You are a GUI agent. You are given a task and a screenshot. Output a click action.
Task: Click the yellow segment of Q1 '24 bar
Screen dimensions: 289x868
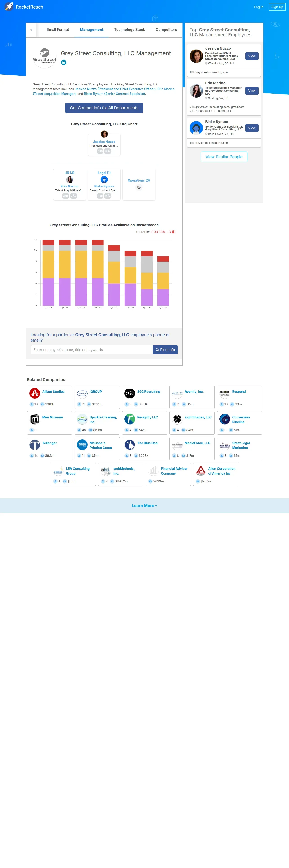click(x=65, y=264)
